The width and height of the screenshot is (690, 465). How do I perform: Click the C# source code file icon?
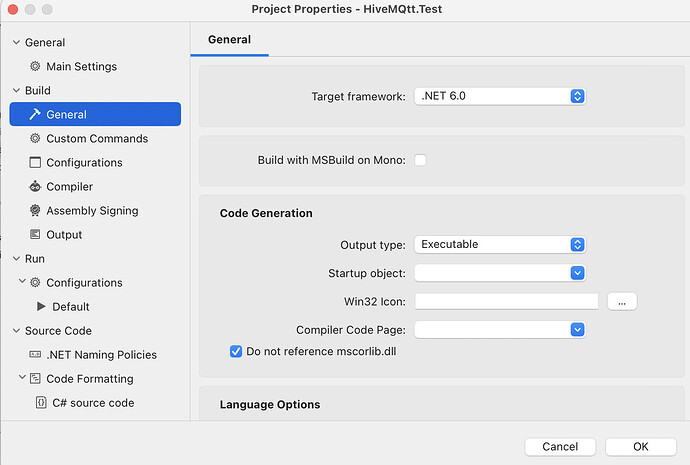40,403
